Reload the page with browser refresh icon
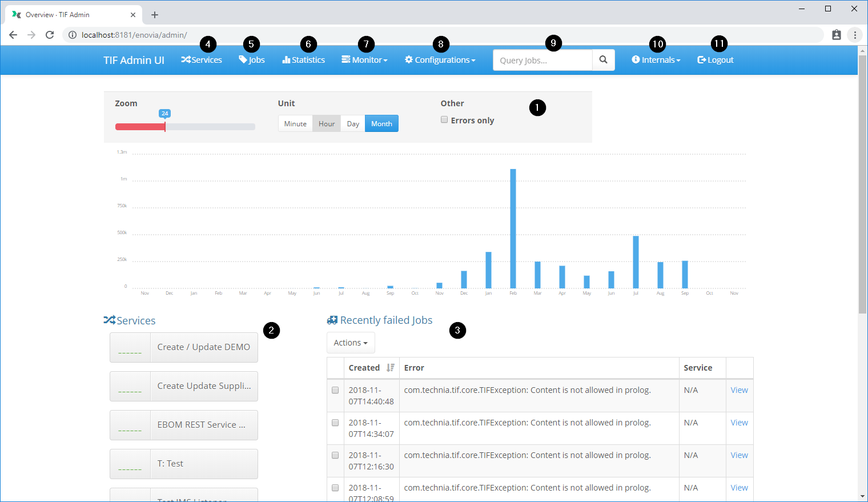The height and width of the screenshot is (502, 868). tap(50, 35)
